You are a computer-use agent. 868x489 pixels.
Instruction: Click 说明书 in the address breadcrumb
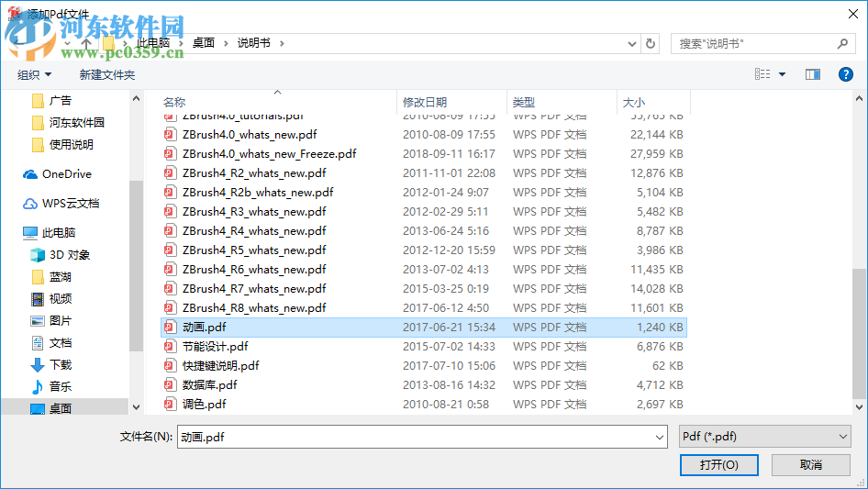pos(254,43)
